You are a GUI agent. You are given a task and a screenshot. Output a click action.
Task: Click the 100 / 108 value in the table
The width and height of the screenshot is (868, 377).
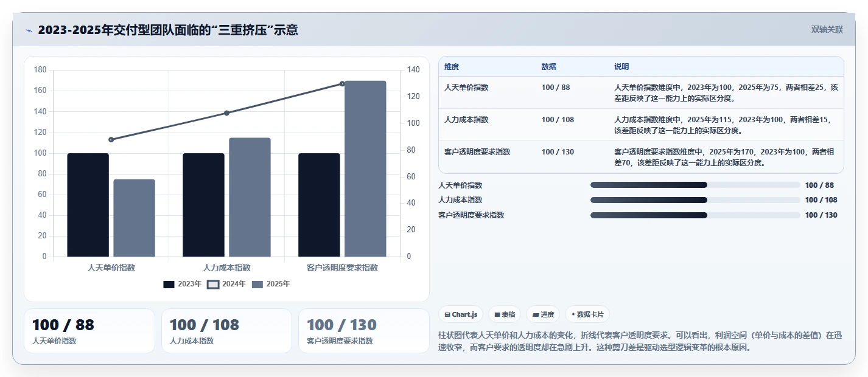point(558,120)
